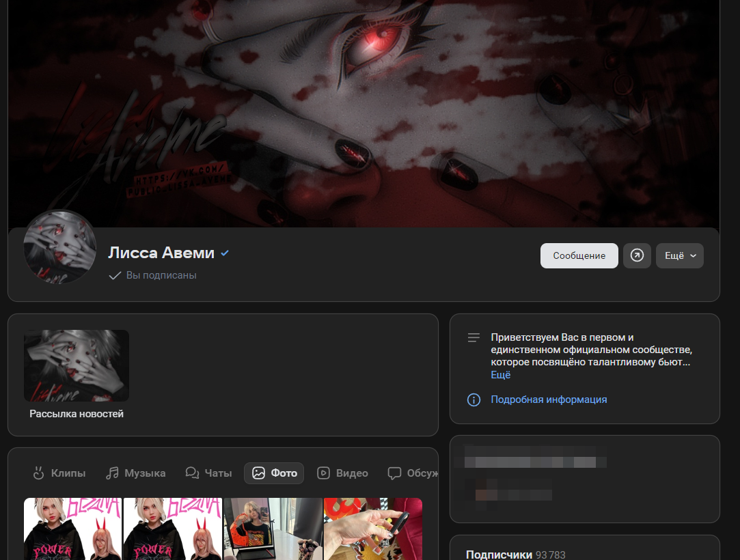This screenshot has width=740, height=560.
Task: Switch to the Музыка tab
Action: [135, 473]
